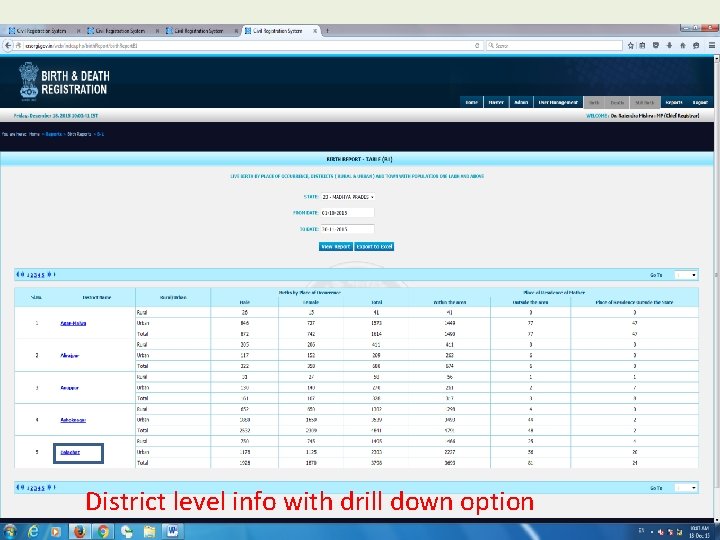Image resolution: width=720 pixels, height=540 pixels.
Task: Switch to the second Civil Registration tab
Action: pyautogui.click(x=120, y=31)
